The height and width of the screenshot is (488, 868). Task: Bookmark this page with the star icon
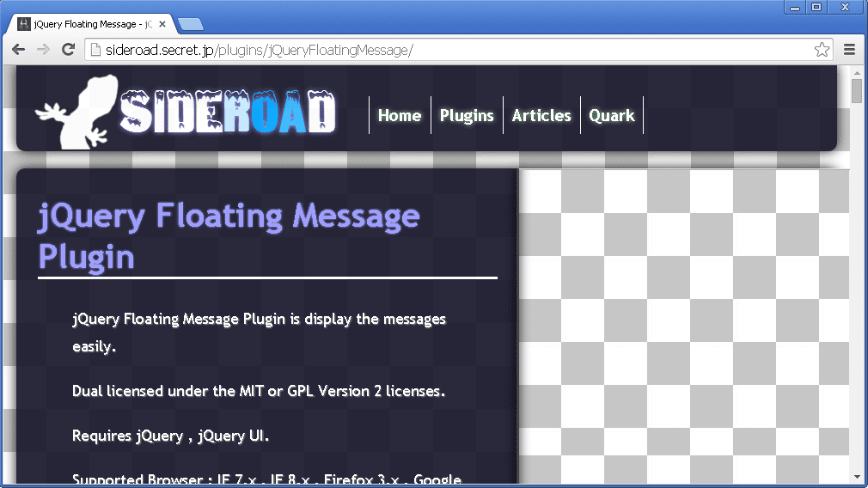pyautogui.click(x=822, y=50)
